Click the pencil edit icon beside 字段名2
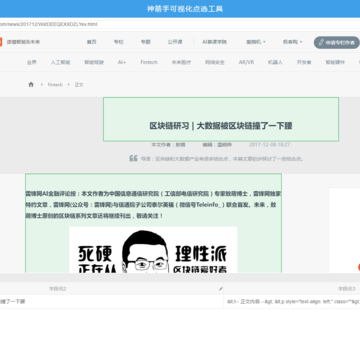 (x=220, y=289)
